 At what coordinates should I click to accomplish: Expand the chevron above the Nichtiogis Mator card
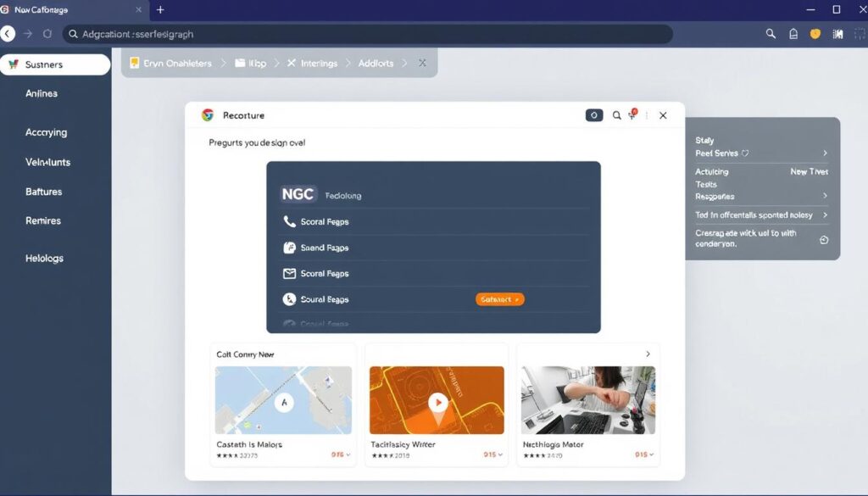tap(648, 354)
